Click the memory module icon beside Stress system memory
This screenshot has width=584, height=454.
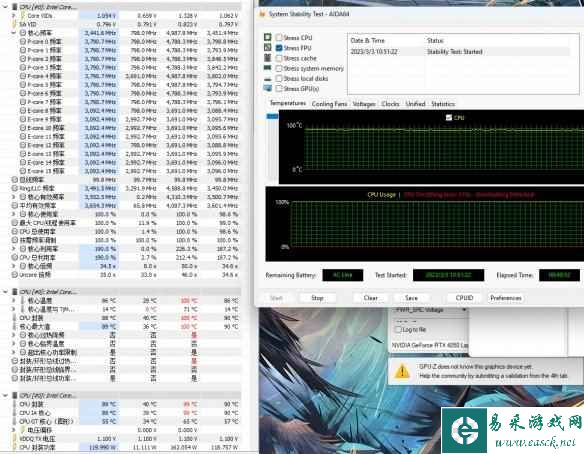coord(267,68)
